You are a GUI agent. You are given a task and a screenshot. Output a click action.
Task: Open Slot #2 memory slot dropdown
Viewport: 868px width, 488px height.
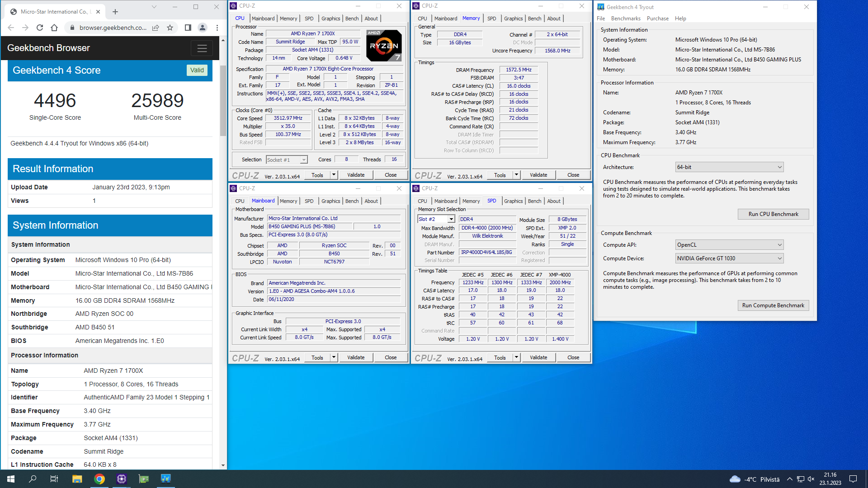436,219
